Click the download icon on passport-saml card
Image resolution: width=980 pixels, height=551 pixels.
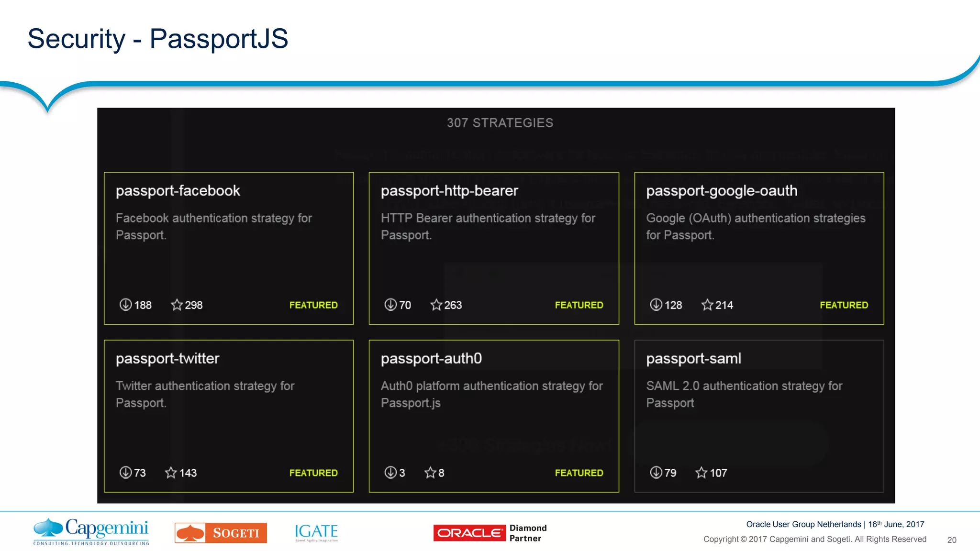[x=656, y=473]
